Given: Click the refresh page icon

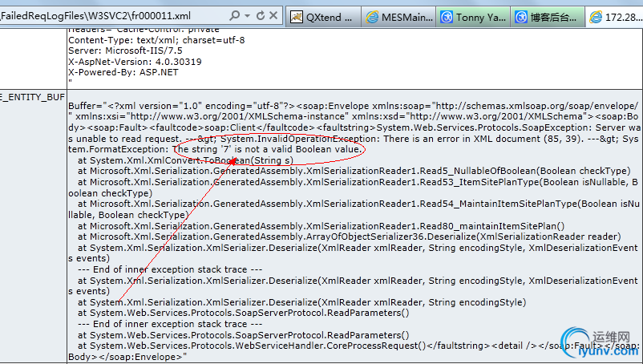Looking at the screenshot, I should [x=261, y=15].
